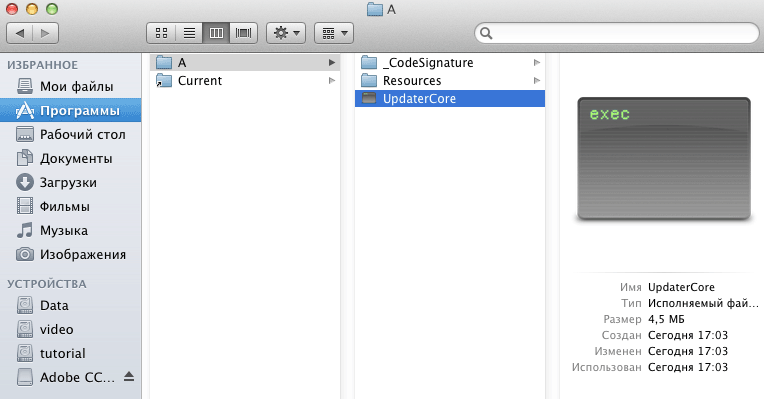Switch to list view

click(x=189, y=33)
